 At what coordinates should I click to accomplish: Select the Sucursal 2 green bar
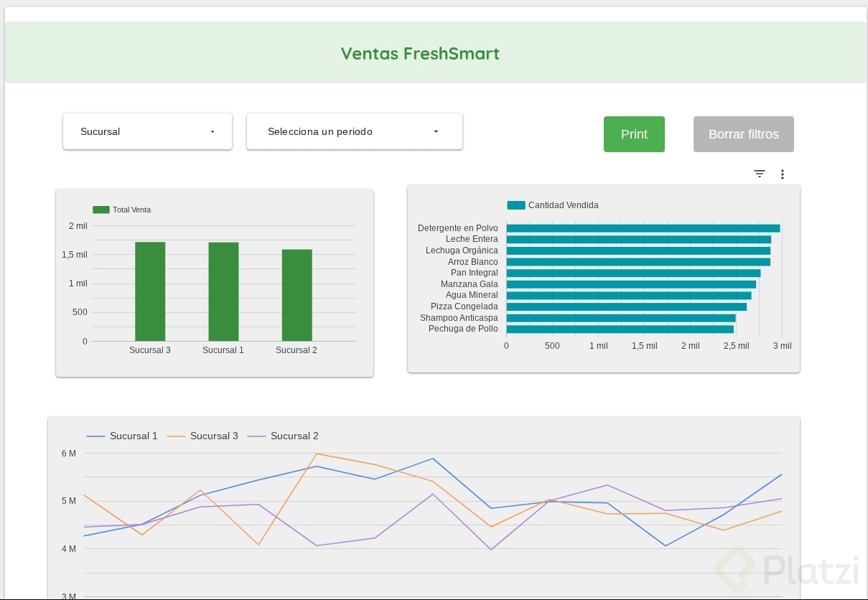coord(297,295)
